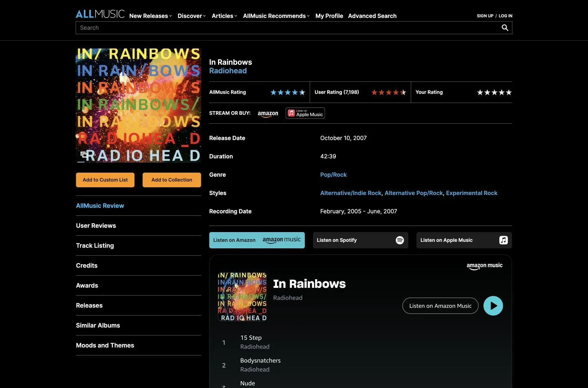Click the LOG IN link
Screen dimensions: 588x388
click(x=506, y=16)
